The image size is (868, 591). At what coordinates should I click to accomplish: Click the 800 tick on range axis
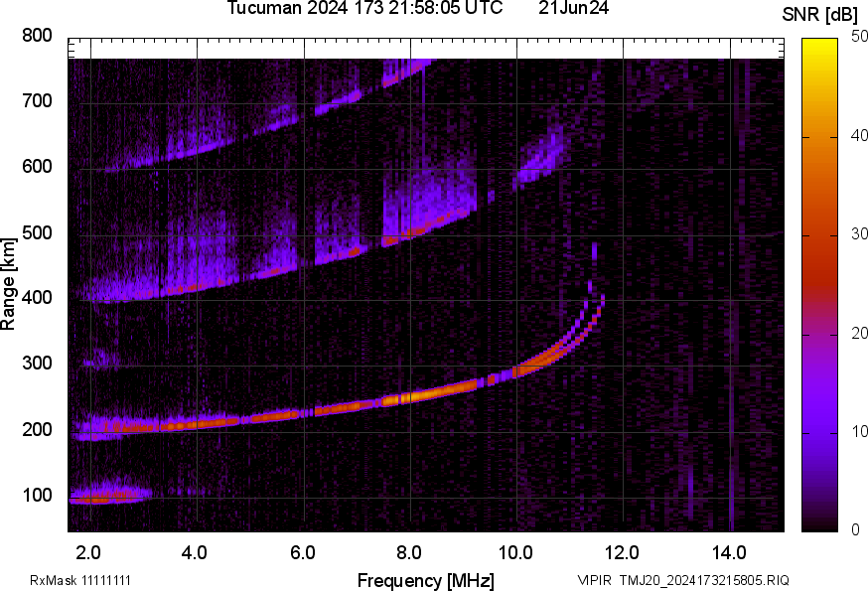(37, 36)
